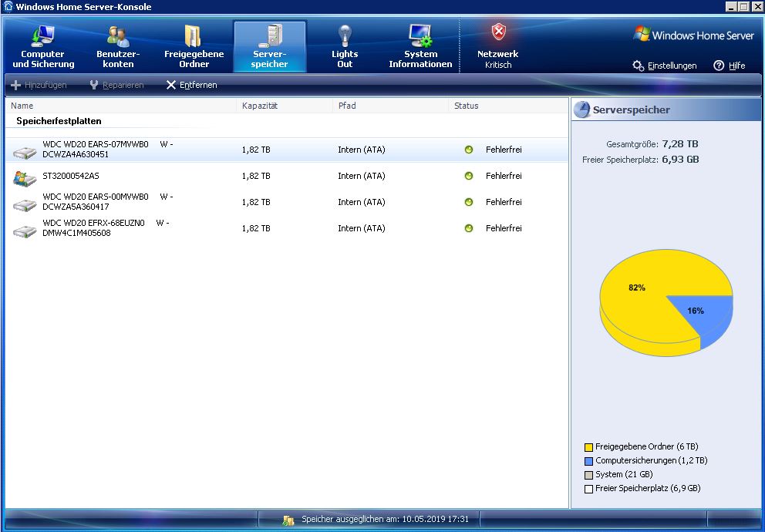Viewport: 765px width, 532px height.
Task: Click the Windows Home Server logo
Action: [x=694, y=35]
